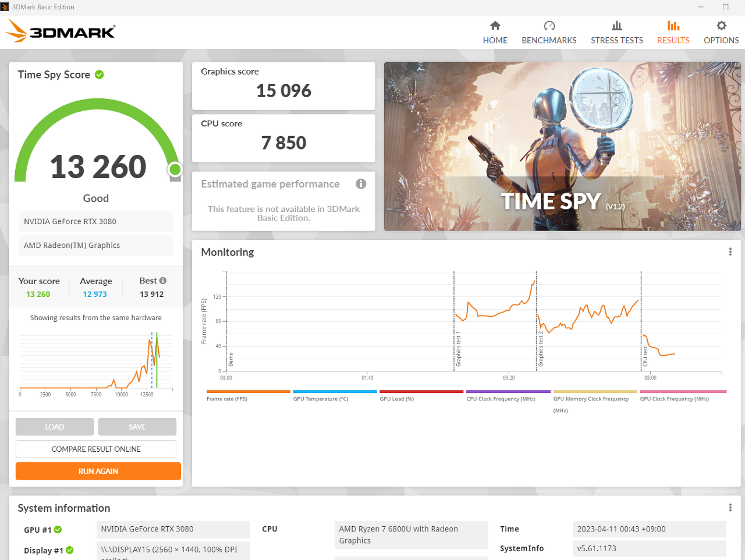Go to the Benchmarks section

pyautogui.click(x=549, y=33)
